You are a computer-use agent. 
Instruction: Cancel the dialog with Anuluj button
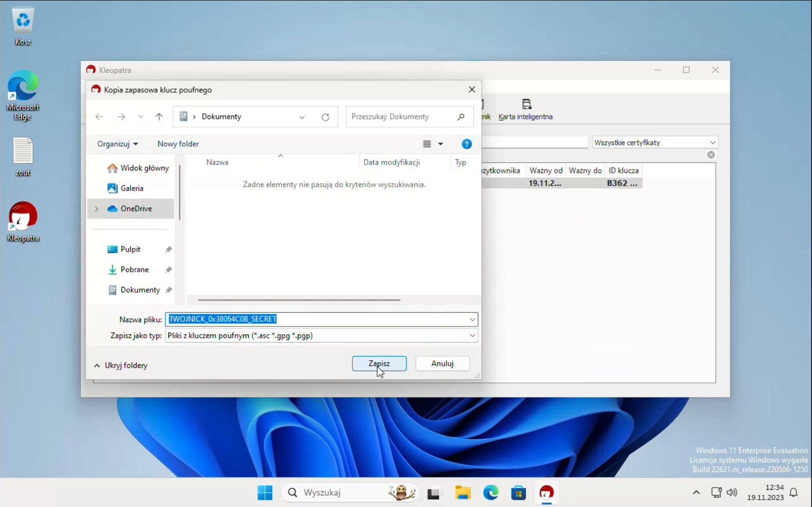[442, 363]
